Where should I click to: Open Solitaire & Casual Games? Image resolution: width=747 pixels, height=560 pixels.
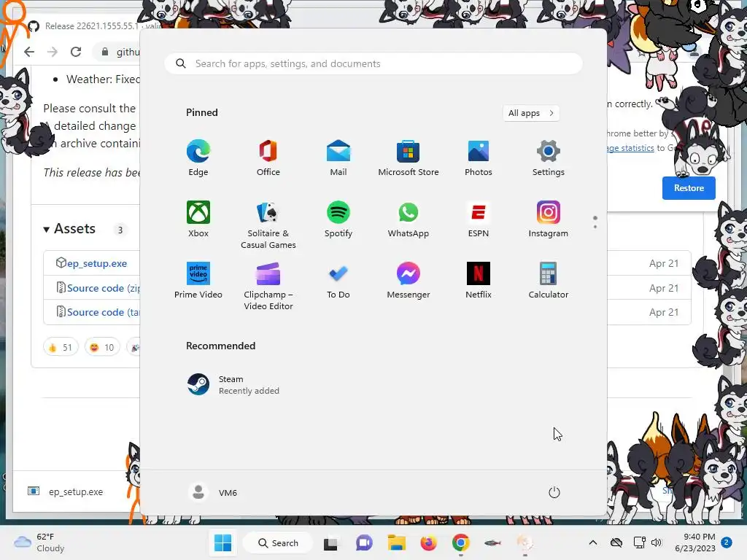click(x=268, y=225)
